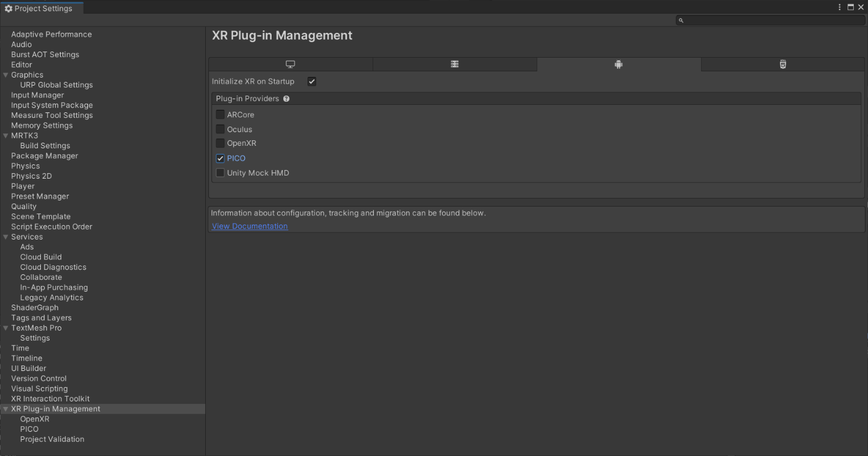
Task: Toggle Initialize XR on Startup checkbox
Action: coord(312,81)
